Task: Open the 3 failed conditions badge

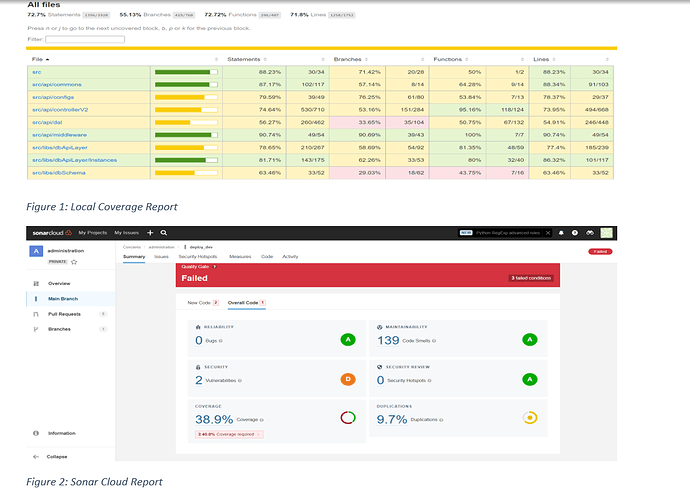Action: pos(531,278)
